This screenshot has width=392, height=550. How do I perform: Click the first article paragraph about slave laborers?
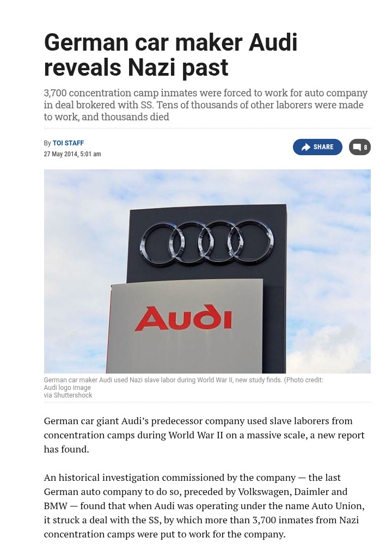204,435
